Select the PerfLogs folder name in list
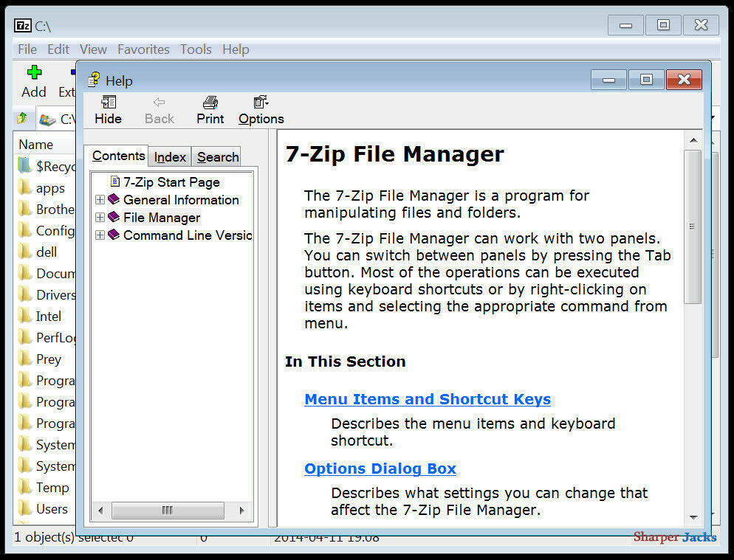 coord(55,337)
